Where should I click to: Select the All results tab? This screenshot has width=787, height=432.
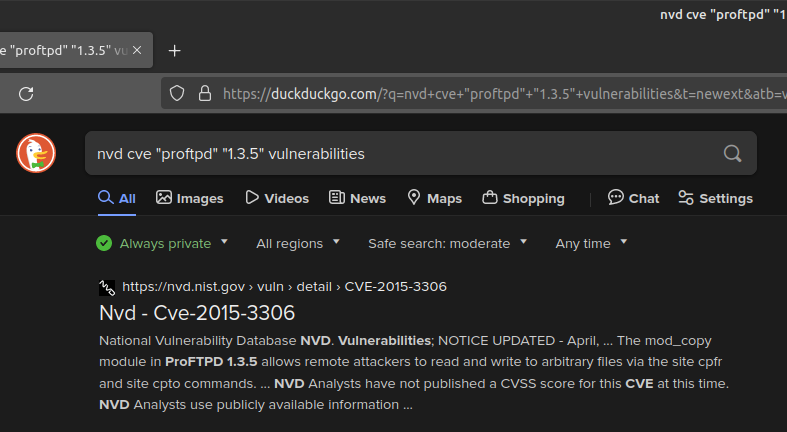pos(117,199)
